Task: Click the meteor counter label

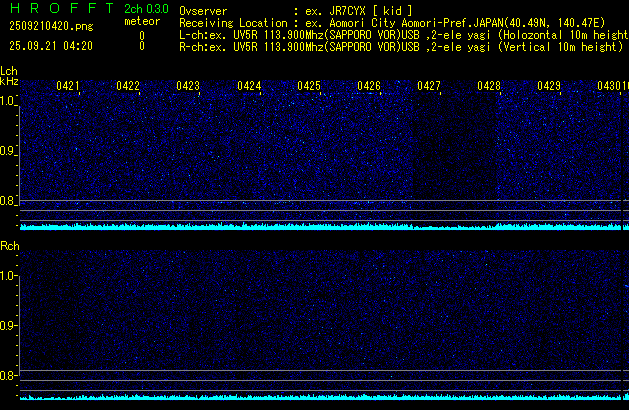Action: 142,21
